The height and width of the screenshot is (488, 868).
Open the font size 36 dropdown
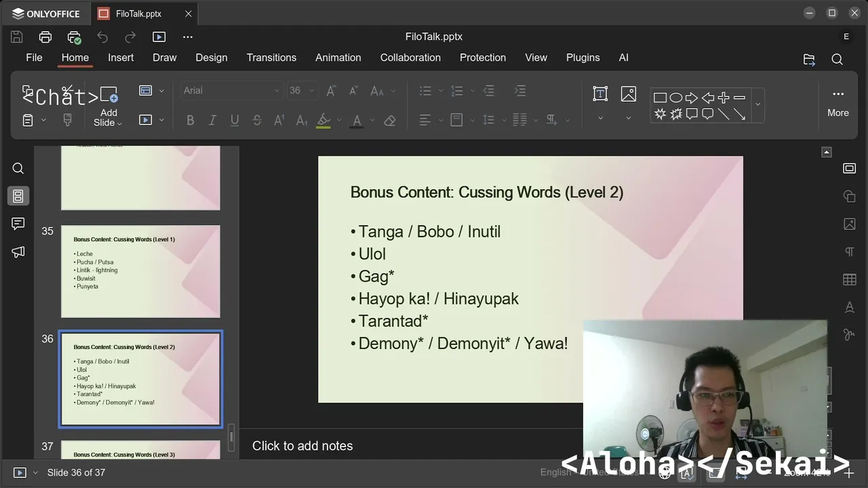(x=311, y=91)
